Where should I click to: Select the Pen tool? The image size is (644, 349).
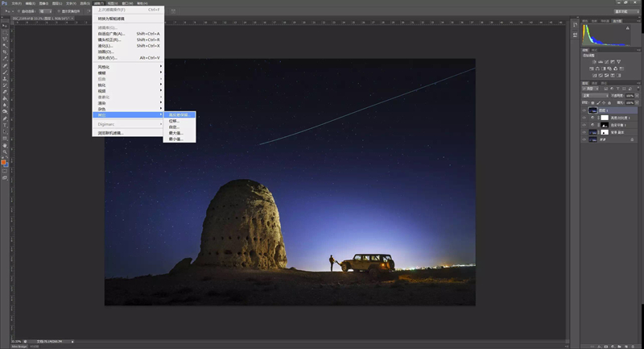[5, 119]
